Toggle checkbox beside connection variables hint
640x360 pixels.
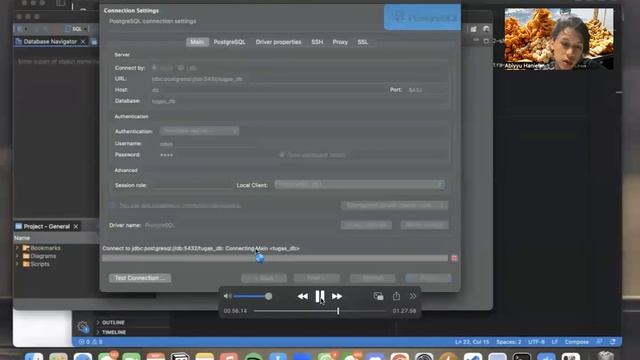[112, 205]
